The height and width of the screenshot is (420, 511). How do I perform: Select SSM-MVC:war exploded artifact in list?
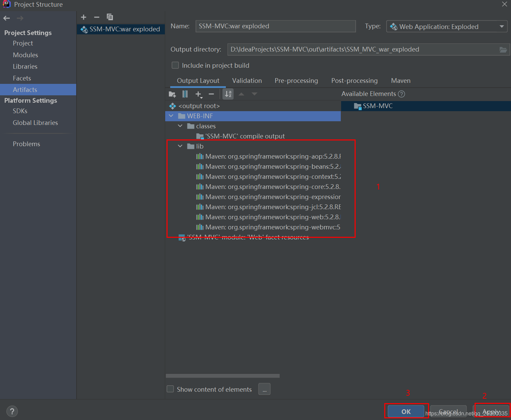[x=121, y=29]
